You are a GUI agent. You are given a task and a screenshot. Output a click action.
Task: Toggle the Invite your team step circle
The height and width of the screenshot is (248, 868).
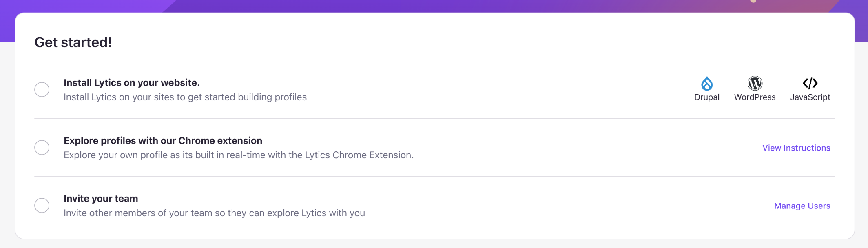point(42,205)
